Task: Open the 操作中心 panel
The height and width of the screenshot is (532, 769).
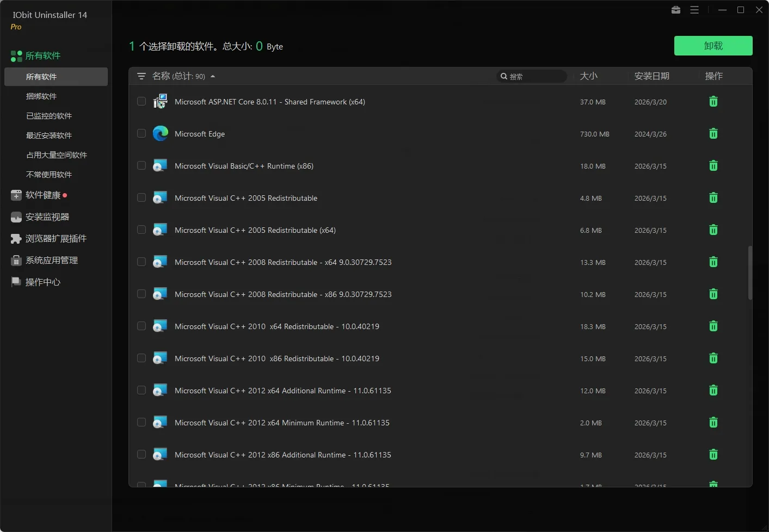Action: [42, 282]
